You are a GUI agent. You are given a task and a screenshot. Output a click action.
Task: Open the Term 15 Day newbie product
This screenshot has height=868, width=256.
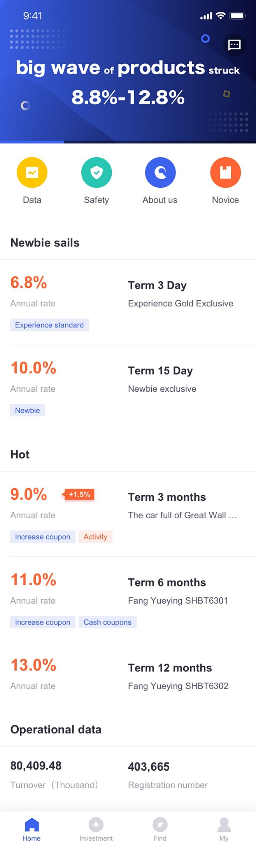tap(128, 388)
